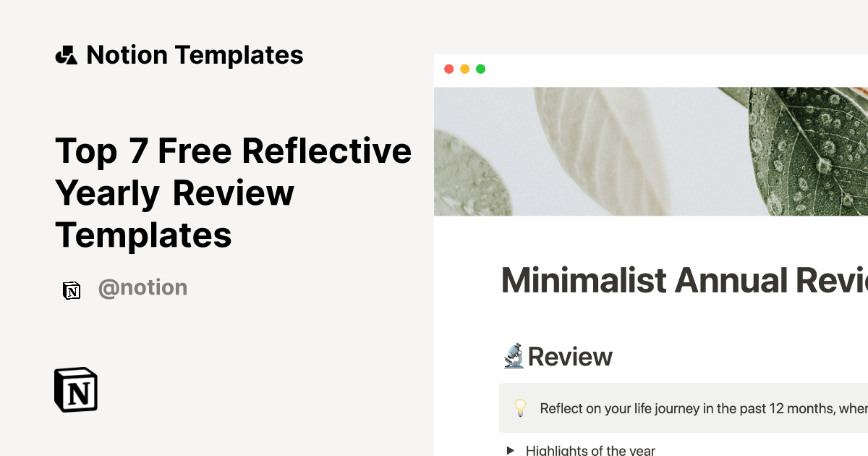Toggle the Review section heading
This screenshot has width=868, height=456.
570,356
